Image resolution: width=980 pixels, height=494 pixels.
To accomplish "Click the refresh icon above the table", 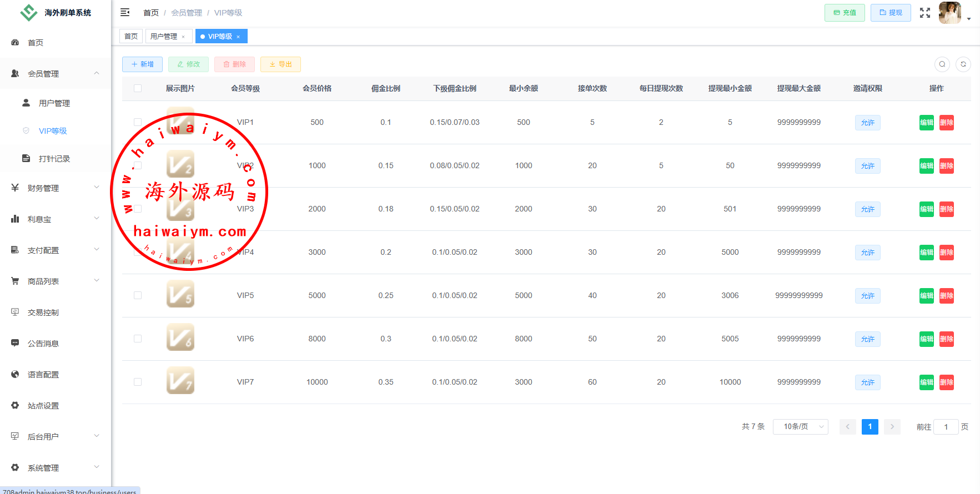I will coord(963,64).
